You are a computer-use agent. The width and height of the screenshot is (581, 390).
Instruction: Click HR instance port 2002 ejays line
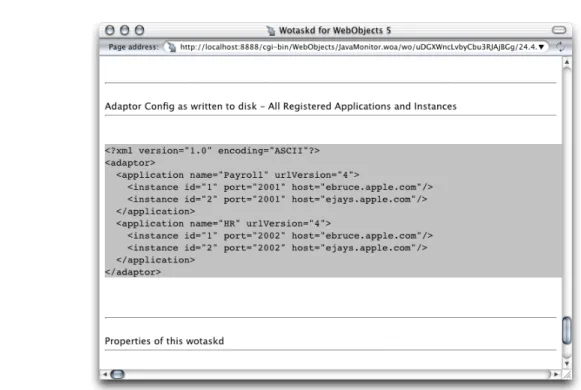point(277,248)
